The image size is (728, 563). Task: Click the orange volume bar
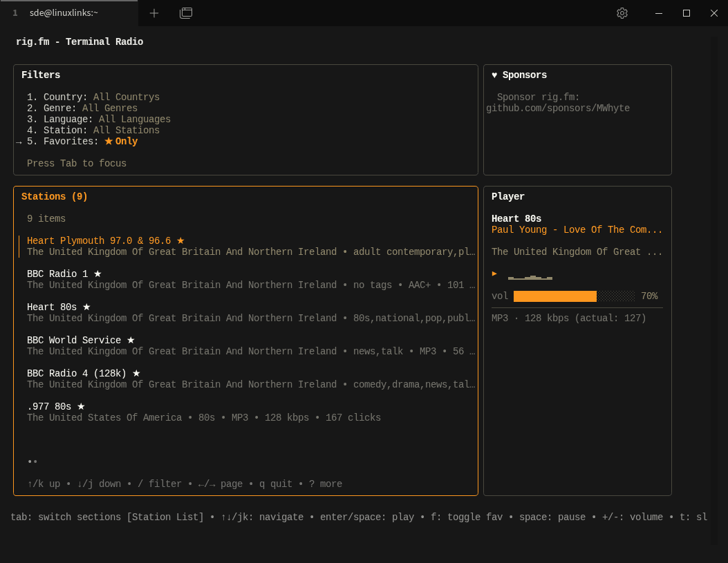tap(554, 296)
